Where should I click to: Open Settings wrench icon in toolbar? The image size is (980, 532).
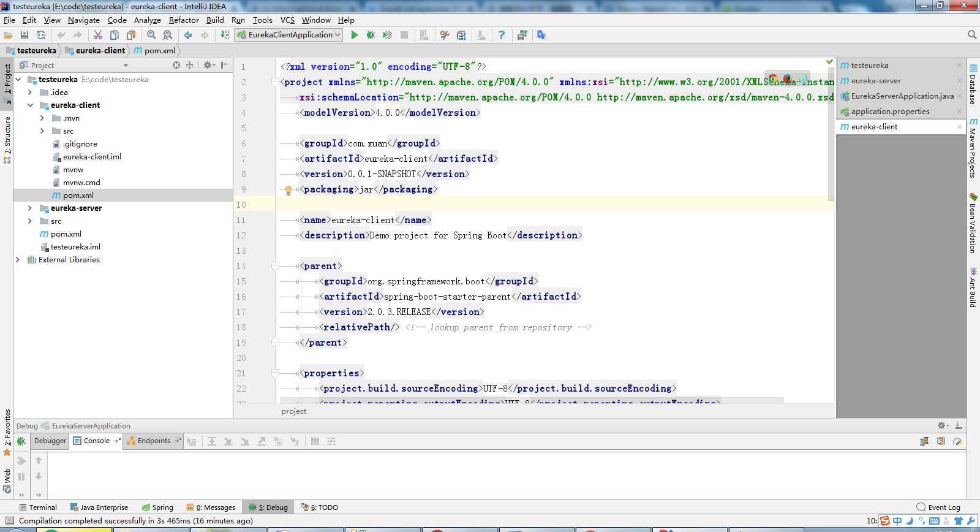[445, 35]
